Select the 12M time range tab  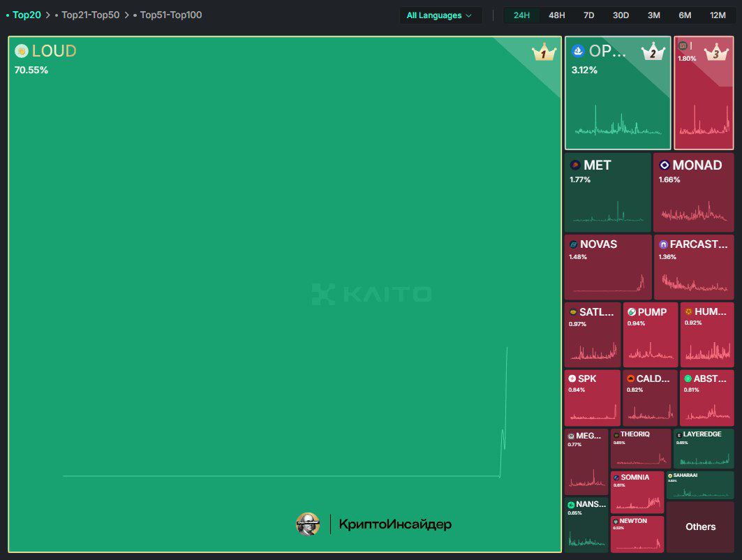tap(718, 15)
